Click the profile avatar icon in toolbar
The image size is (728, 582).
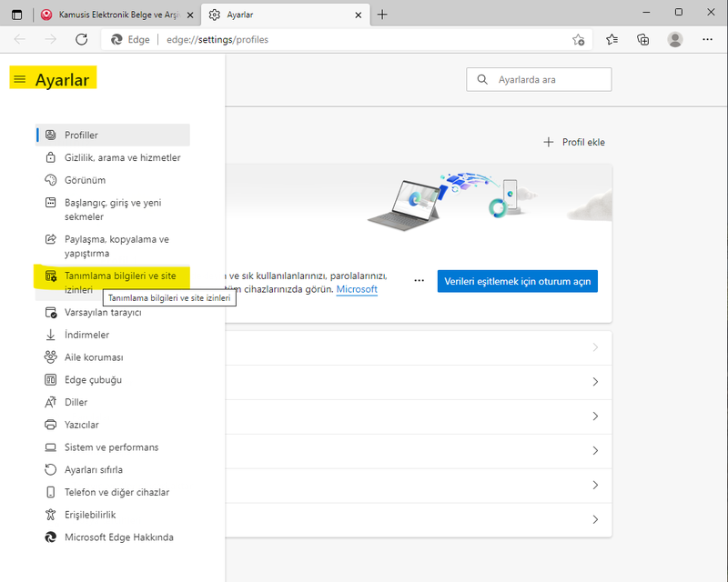coord(675,39)
